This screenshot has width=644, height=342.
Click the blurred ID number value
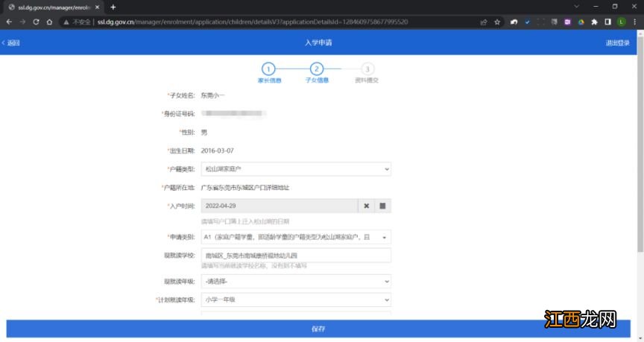[x=233, y=113]
